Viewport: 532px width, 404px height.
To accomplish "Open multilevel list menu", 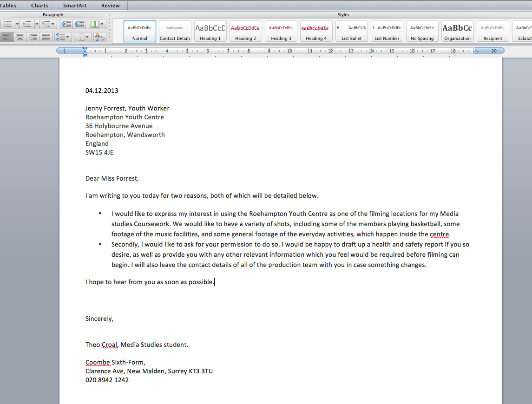I will click(x=48, y=24).
